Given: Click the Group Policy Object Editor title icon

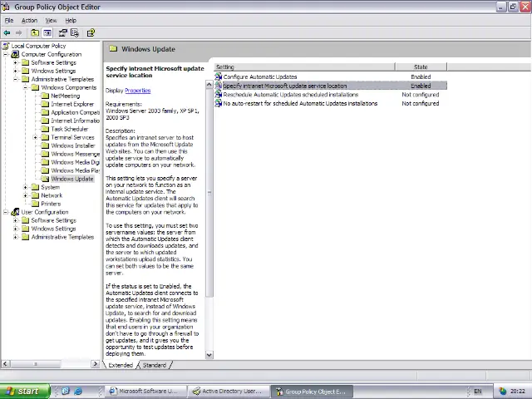Looking at the screenshot, I should (6, 7).
